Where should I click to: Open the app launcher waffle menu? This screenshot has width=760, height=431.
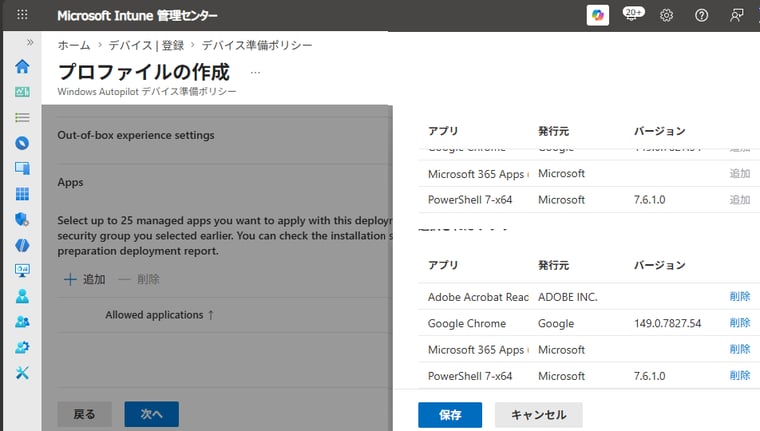[22, 15]
